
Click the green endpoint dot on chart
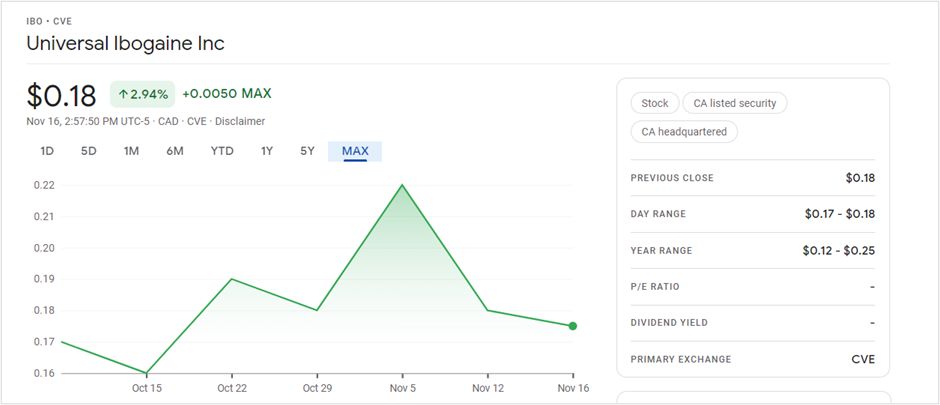[x=573, y=326]
